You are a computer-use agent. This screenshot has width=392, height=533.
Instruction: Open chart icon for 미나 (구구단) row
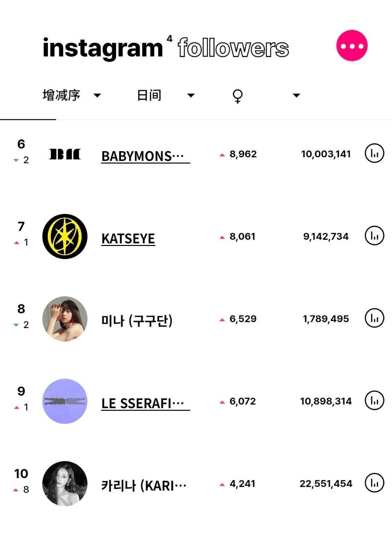(374, 318)
